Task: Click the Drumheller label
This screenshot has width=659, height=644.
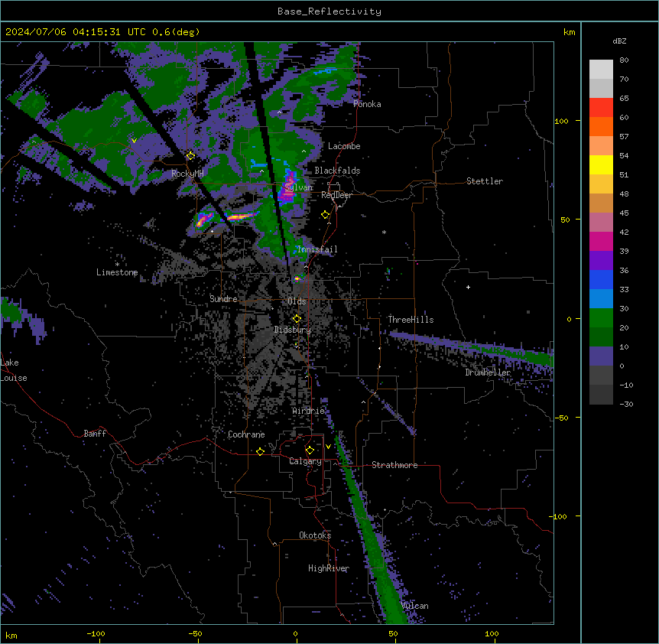Action: 488,372
